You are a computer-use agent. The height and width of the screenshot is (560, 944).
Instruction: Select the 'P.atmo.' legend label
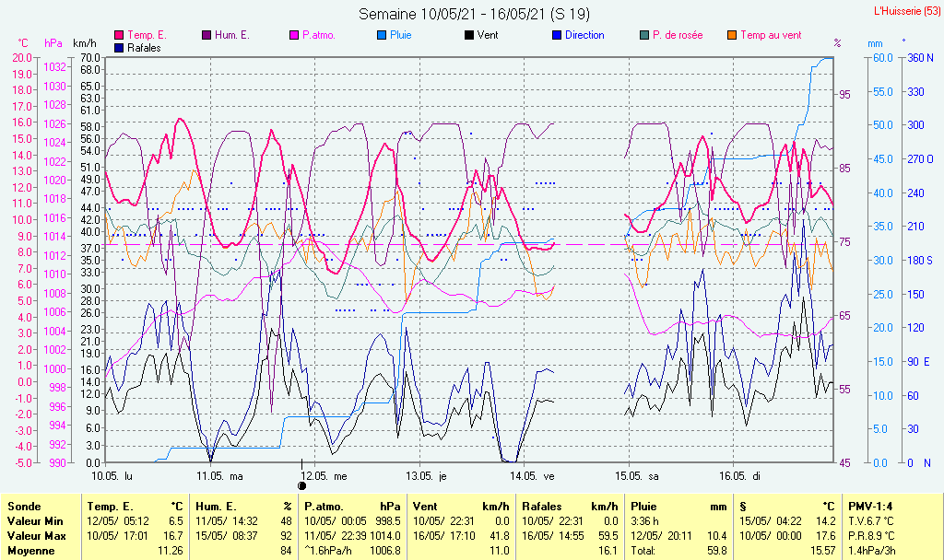pos(319,36)
